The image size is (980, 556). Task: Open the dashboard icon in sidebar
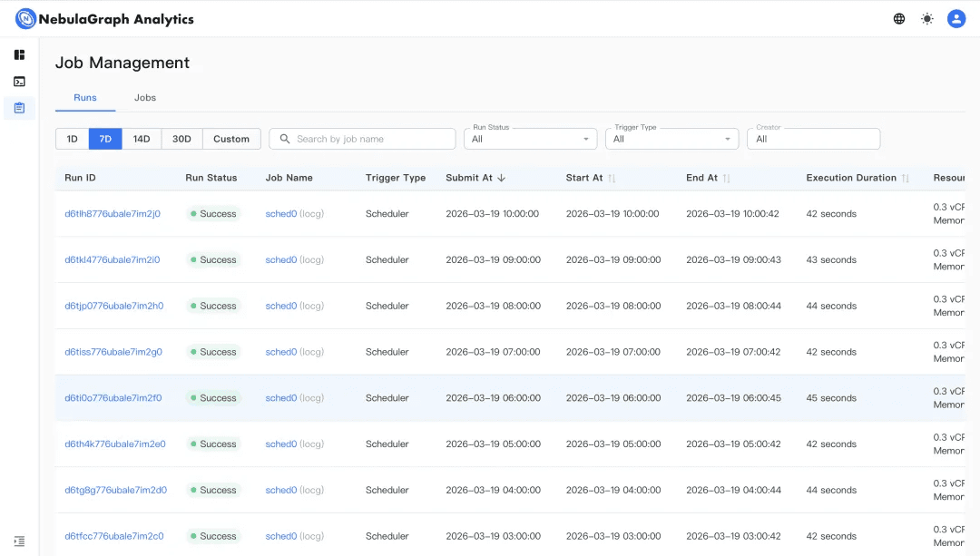coord(19,55)
